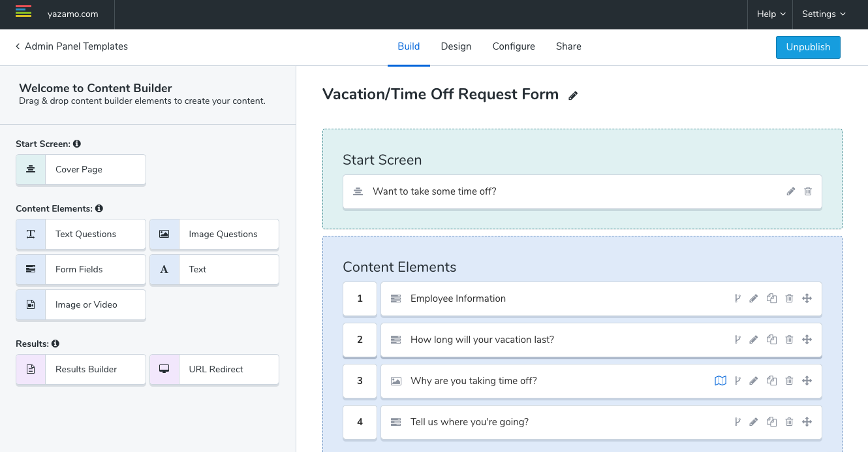Image resolution: width=868 pixels, height=452 pixels.
Task: Open the Settings dropdown menu
Action: point(823,14)
